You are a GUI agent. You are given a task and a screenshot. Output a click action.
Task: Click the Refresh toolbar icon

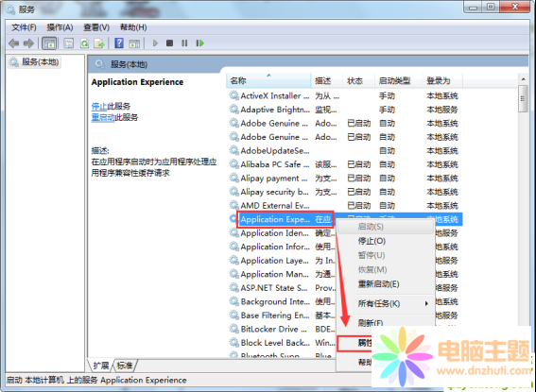point(84,43)
